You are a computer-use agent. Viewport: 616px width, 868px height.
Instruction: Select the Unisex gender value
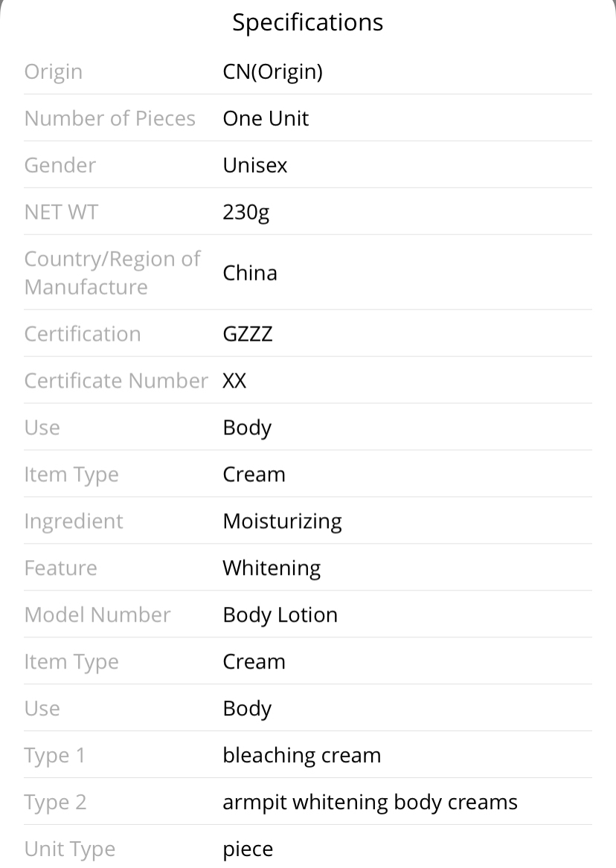255,166
